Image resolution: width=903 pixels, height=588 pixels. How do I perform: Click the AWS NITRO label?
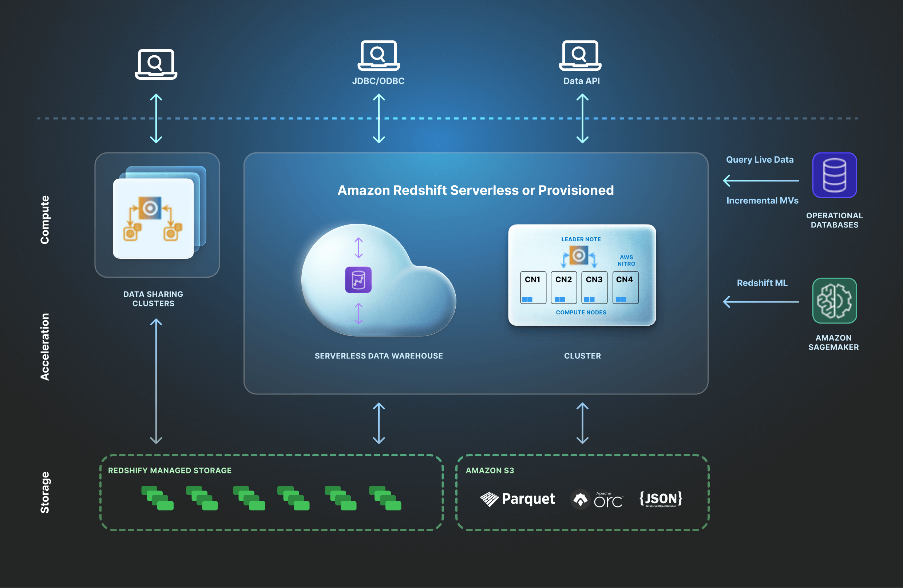pos(626,261)
